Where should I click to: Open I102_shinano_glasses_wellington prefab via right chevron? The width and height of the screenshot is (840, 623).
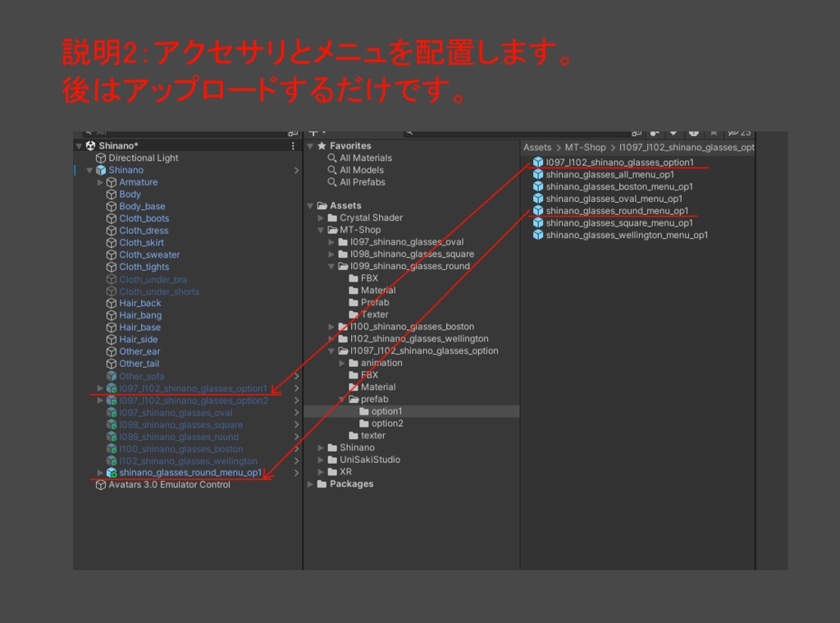(x=297, y=461)
